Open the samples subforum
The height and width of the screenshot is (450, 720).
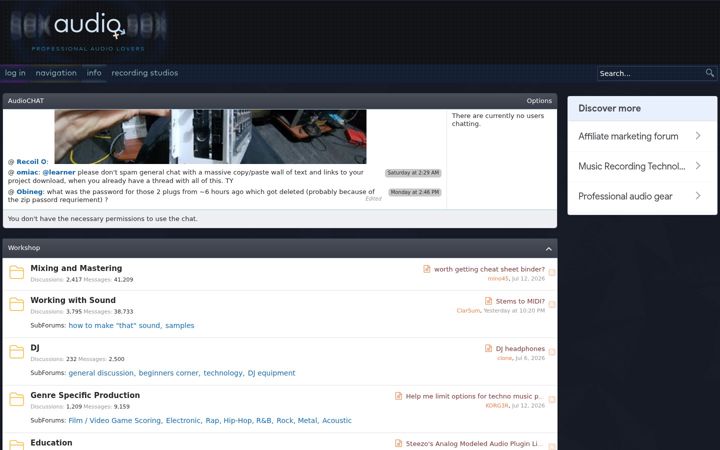point(180,326)
